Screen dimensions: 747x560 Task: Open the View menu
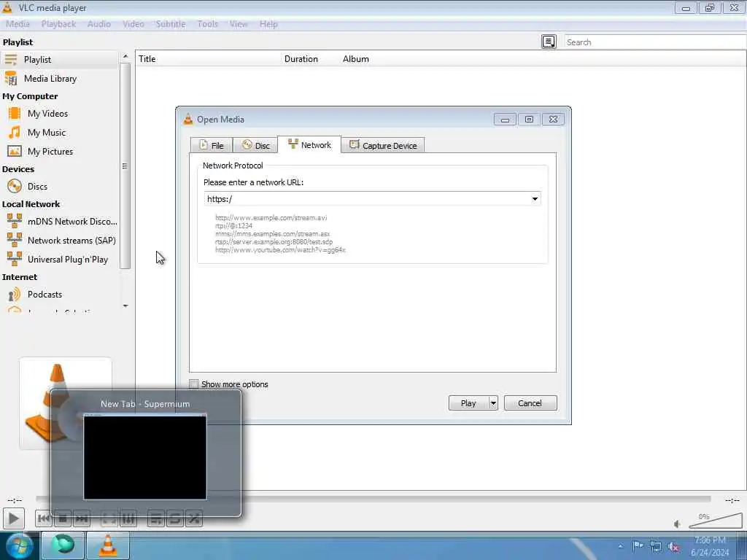[239, 24]
